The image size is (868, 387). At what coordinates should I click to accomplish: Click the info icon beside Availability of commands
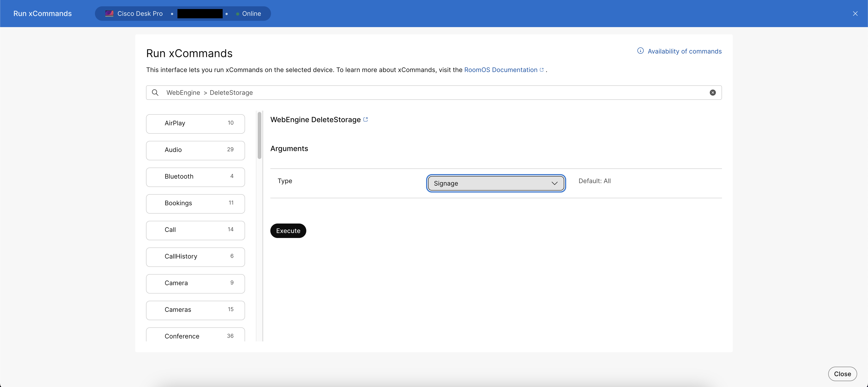pyautogui.click(x=640, y=51)
